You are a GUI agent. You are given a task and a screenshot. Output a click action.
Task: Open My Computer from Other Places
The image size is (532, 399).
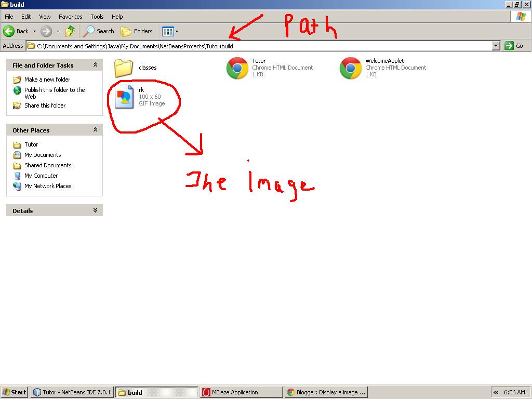point(41,176)
